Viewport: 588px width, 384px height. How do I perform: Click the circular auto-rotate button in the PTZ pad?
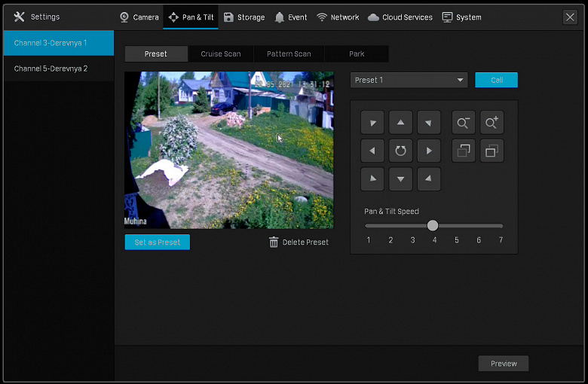[400, 151]
